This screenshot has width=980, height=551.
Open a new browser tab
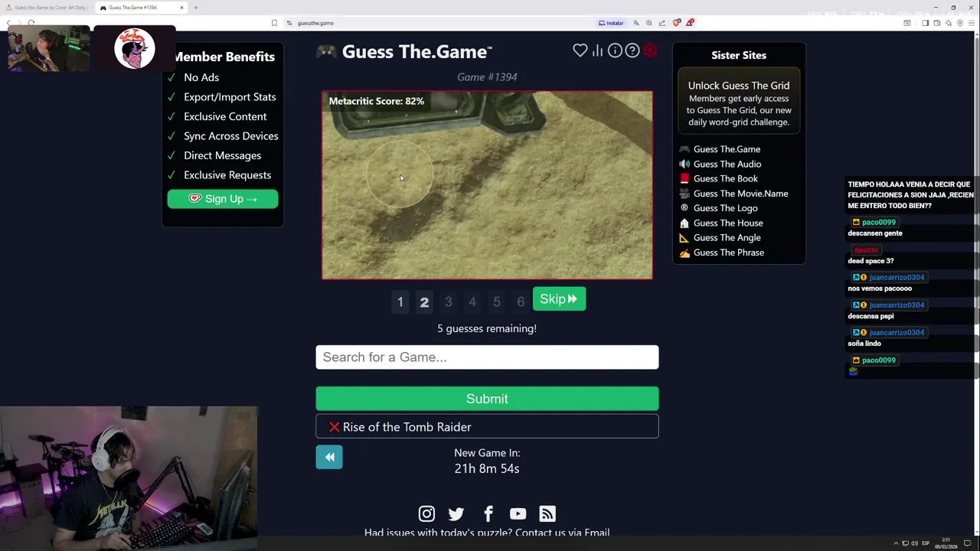pyautogui.click(x=196, y=8)
